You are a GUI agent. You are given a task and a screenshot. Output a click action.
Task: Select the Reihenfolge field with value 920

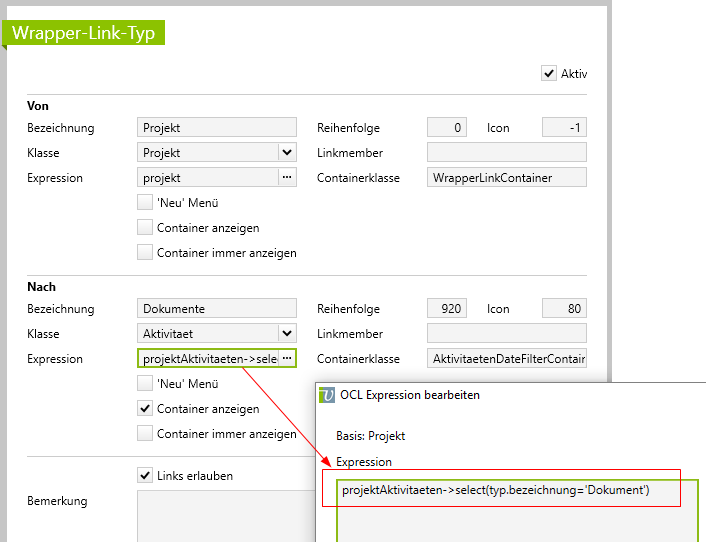pos(447,309)
